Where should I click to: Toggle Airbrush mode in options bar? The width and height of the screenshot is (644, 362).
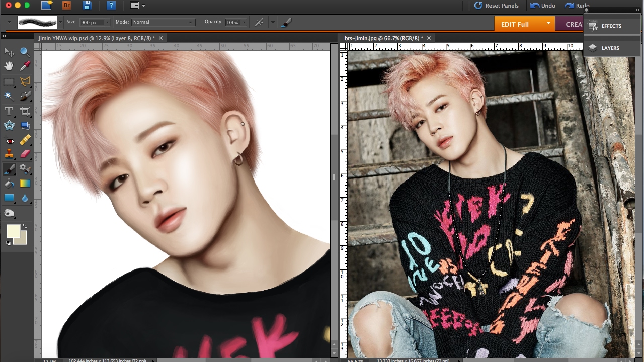pyautogui.click(x=259, y=22)
